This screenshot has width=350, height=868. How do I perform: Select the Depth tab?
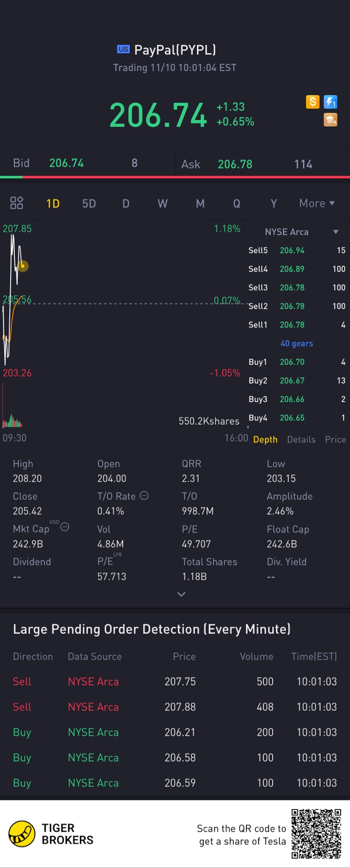point(265,440)
